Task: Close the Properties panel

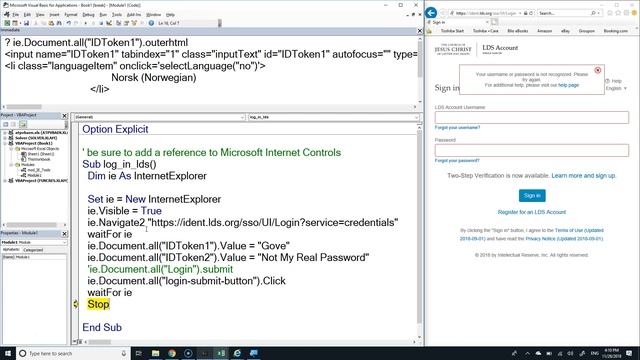Action: (x=64, y=233)
